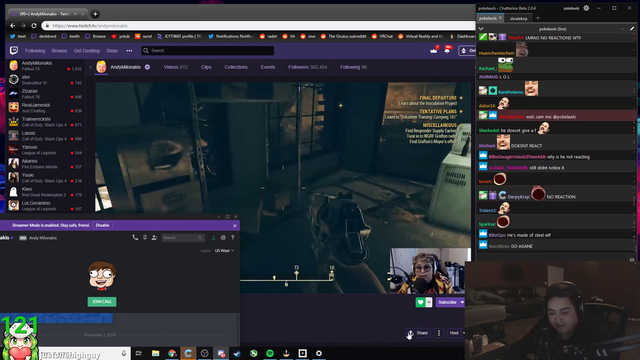View the channel's Following 96 tab

353,67
